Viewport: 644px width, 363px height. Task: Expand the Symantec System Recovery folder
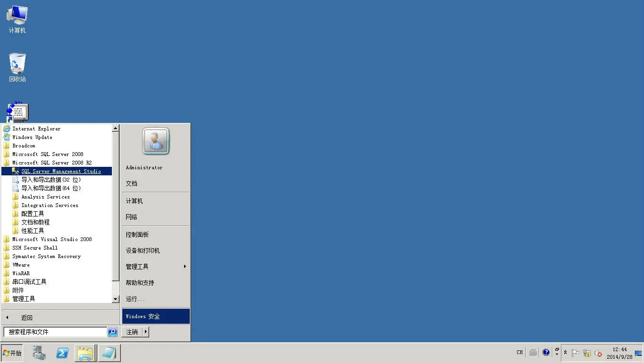tap(57, 256)
